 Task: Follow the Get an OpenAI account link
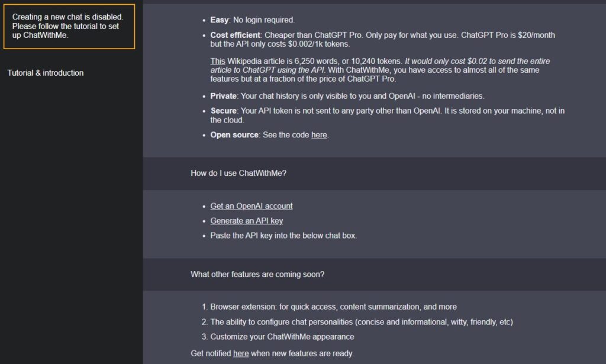point(252,206)
